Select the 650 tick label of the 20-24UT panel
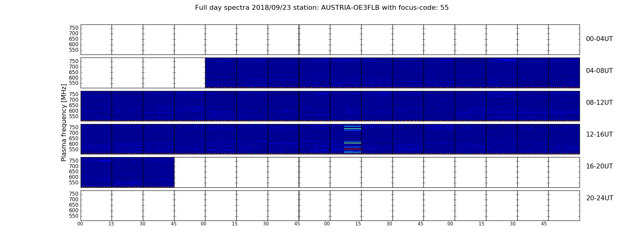The image size is (644, 245). 74,205
